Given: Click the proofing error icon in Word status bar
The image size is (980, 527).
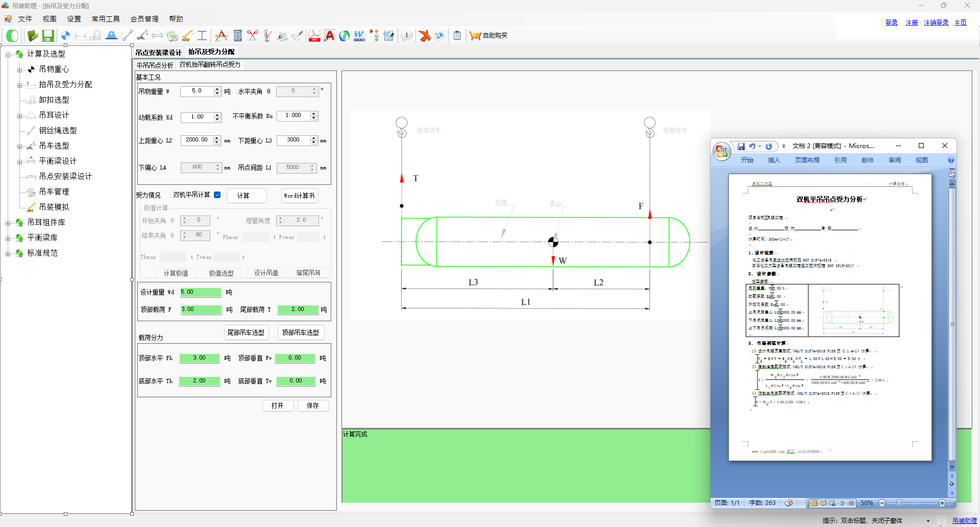Looking at the screenshot, I should click(x=789, y=502).
